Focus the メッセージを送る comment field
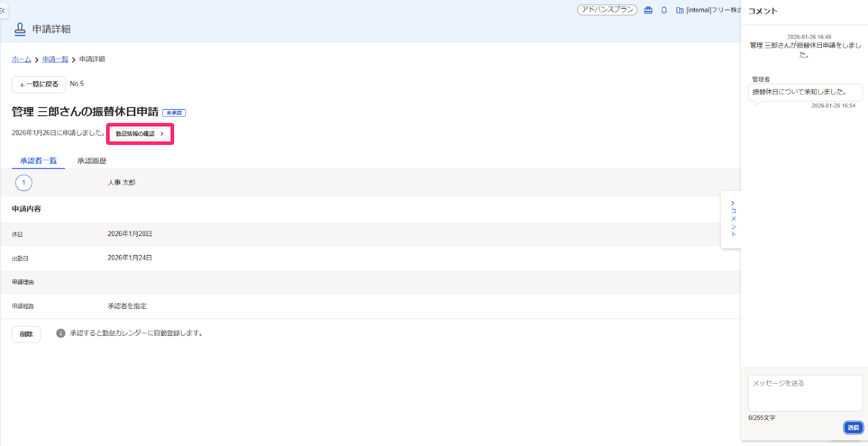The image size is (868, 446). (805, 393)
